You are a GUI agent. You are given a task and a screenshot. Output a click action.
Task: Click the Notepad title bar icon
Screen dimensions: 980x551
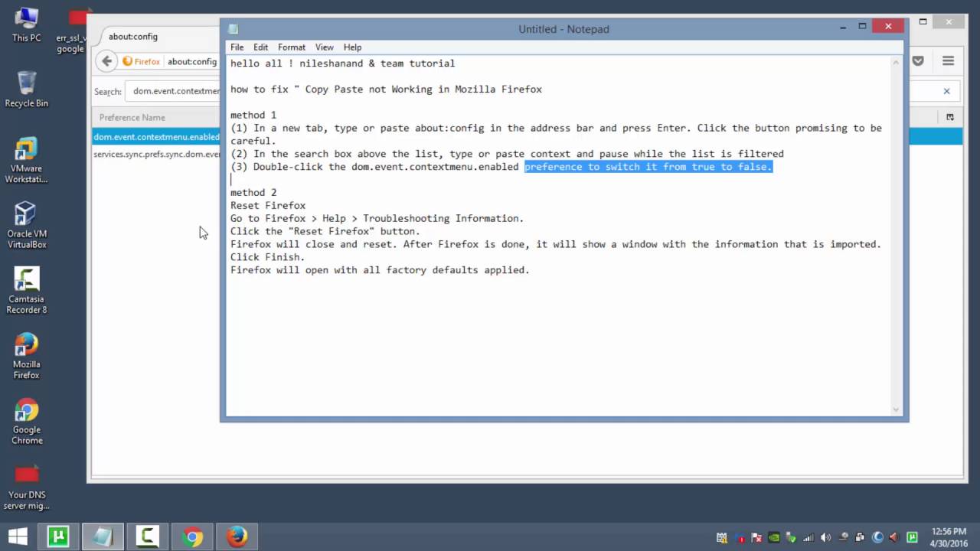click(x=234, y=29)
